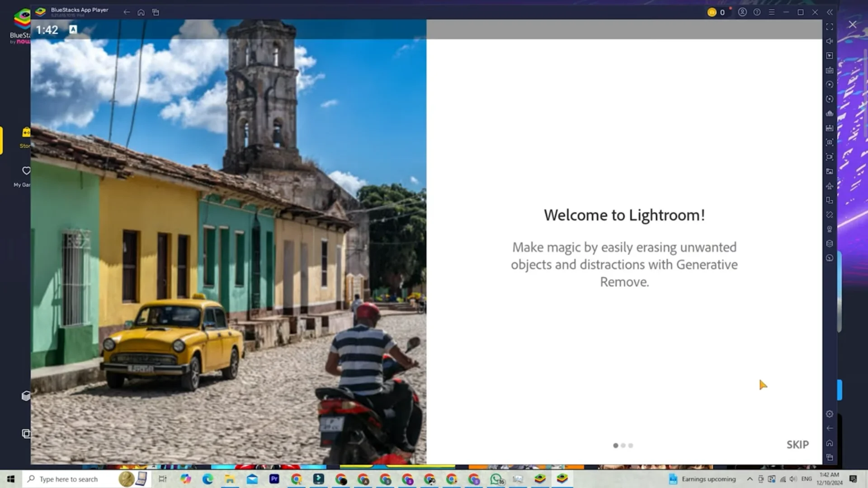Expand hidden icons in the system tray
868x488 pixels.
click(x=750, y=479)
